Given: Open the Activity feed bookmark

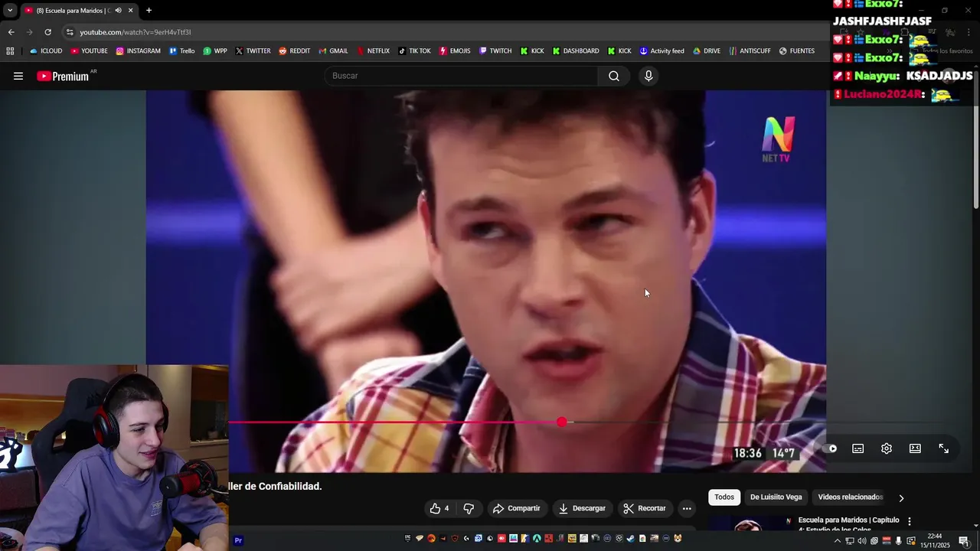Looking at the screenshot, I should tap(661, 51).
